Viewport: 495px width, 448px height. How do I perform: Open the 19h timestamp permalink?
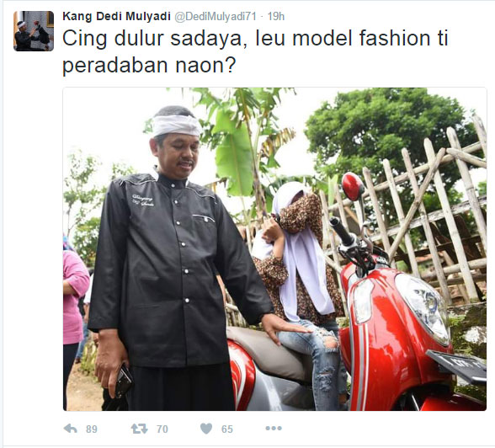pos(276,16)
